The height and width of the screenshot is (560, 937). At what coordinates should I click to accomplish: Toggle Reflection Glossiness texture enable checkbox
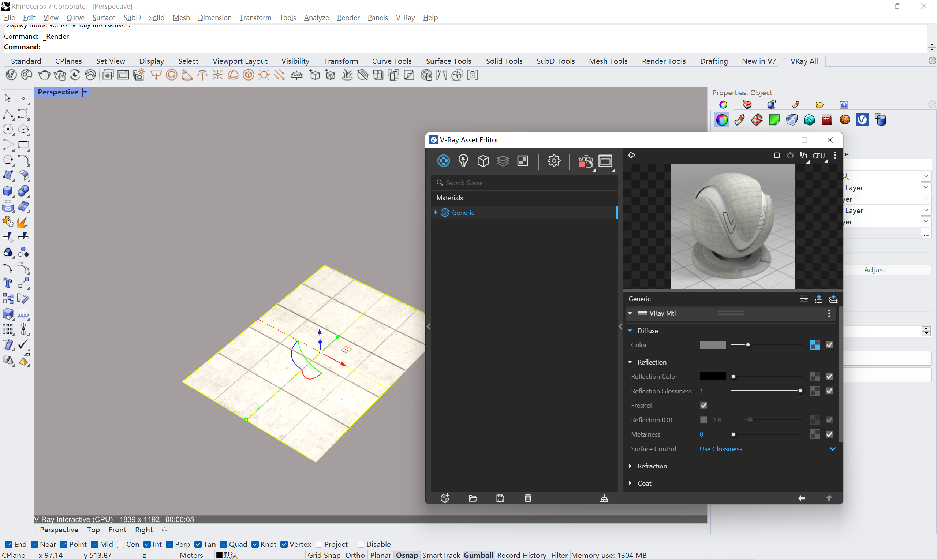coord(829,391)
